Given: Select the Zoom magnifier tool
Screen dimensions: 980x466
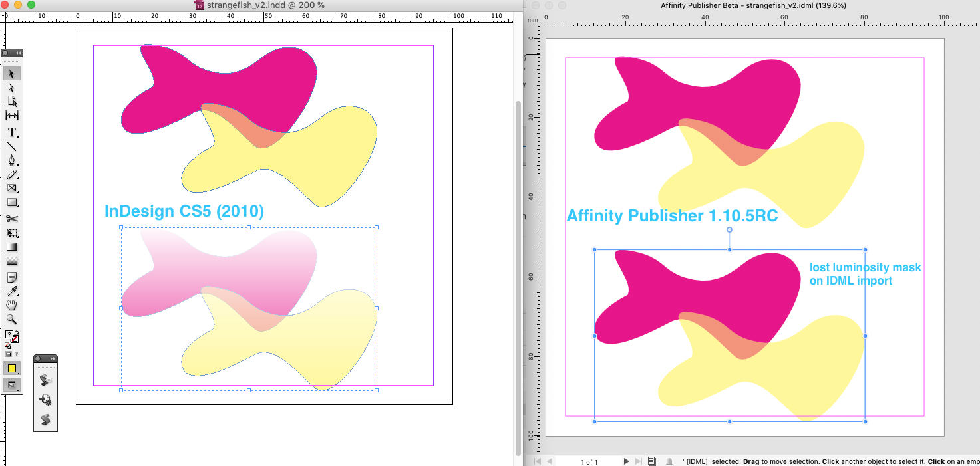Looking at the screenshot, I should (12, 319).
